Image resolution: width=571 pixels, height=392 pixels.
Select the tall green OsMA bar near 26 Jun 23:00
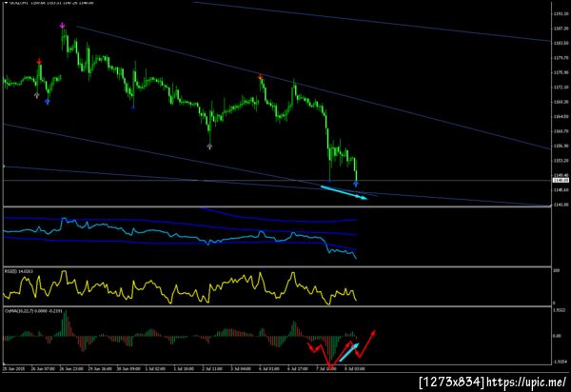point(65,323)
